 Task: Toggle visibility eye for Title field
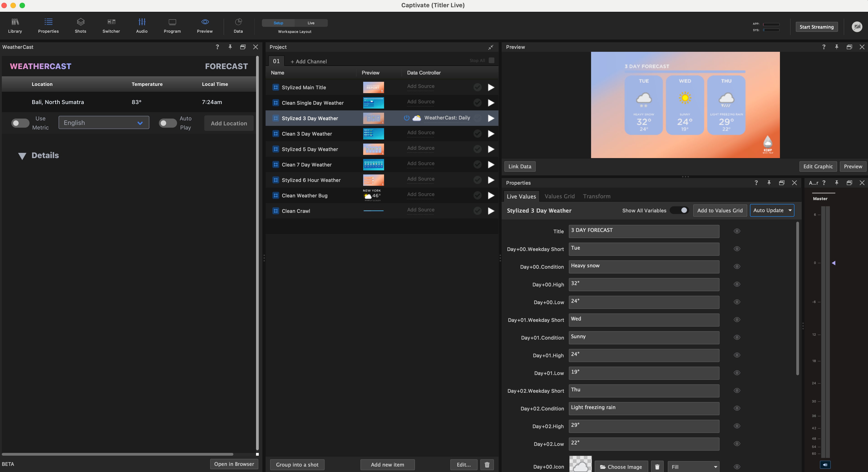pos(737,231)
